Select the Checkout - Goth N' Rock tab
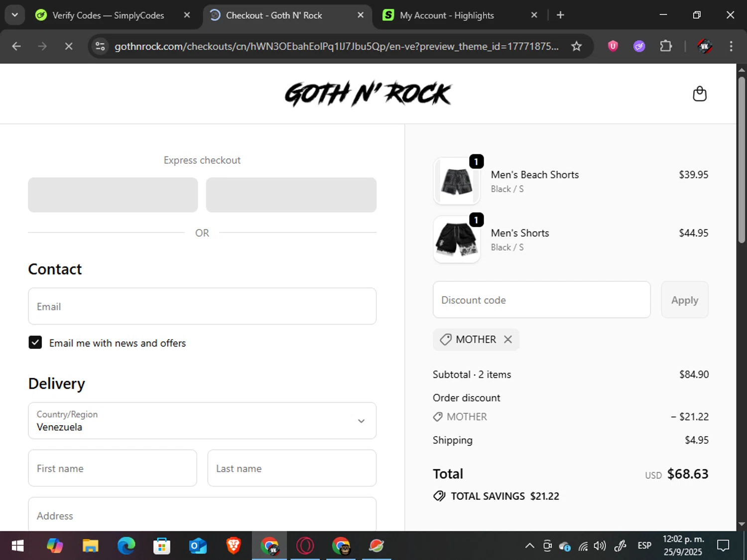The image size is (747, 560). click(287, 15)
